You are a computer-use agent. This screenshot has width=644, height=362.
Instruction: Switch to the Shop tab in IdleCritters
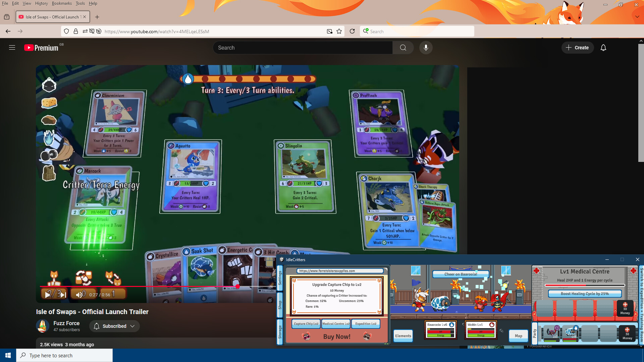(x=280, y=304)
